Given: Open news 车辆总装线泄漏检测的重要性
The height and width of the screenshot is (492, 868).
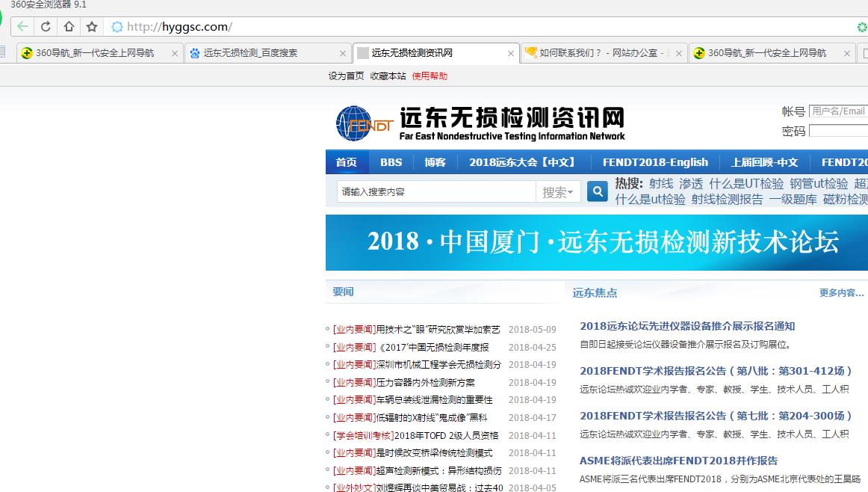Looking at the screenshot, I should (434, 399).
